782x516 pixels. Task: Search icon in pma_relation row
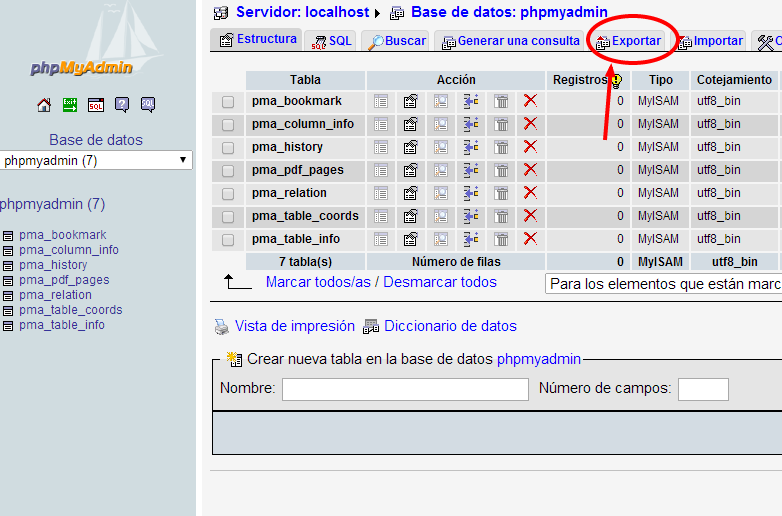click(x=440, y=193)
